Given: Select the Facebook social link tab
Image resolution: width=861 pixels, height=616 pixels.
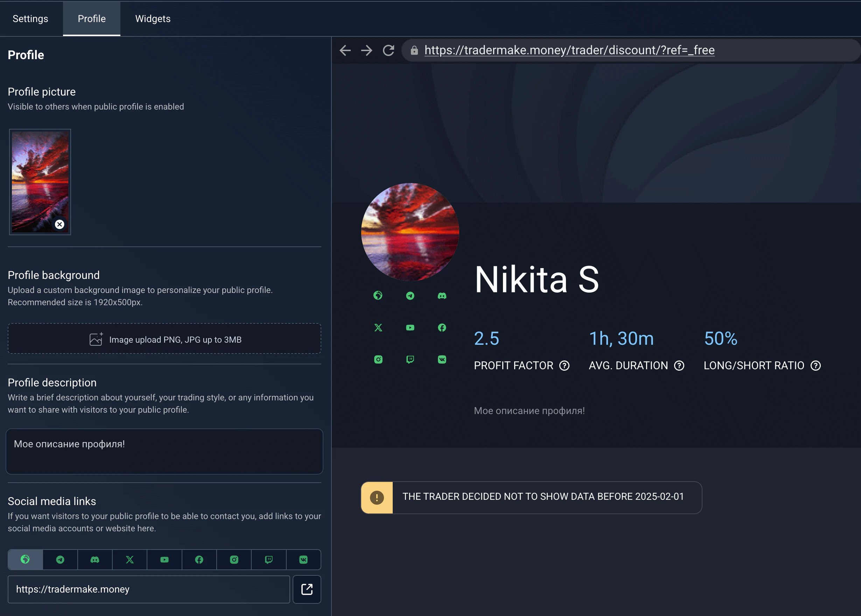Looking at the screenshot, I should 199,559.
